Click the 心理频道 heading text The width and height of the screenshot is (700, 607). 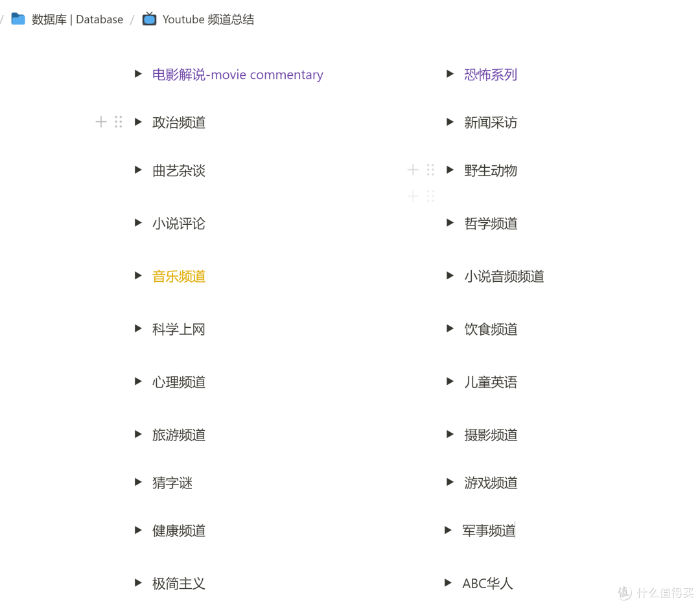click(179, 382)
